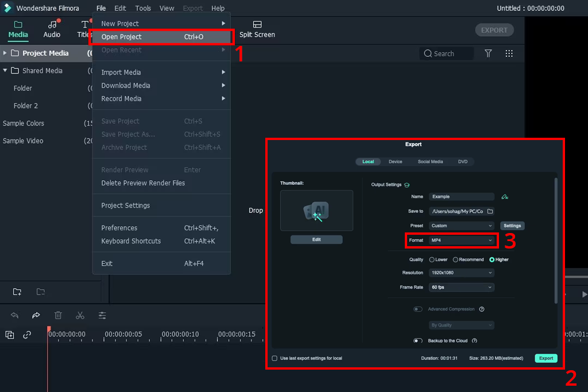
Task: Expand the Import Media submenu
Action: [161, 72]
